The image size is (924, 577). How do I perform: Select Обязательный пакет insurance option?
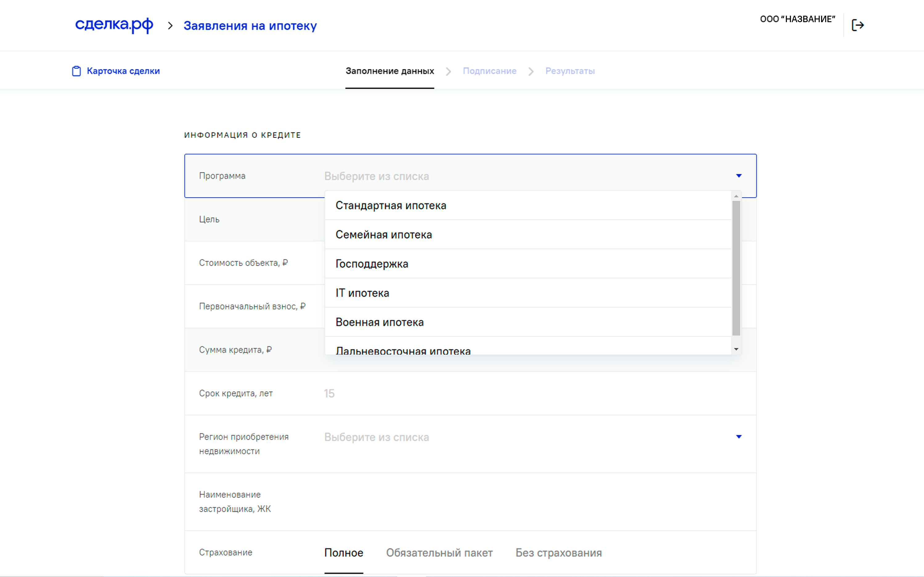[439, 553]
